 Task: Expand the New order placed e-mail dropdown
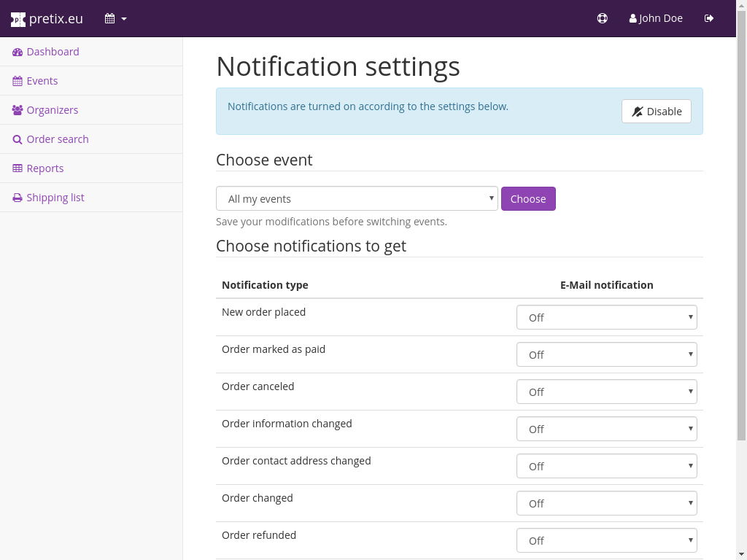coord(606,317)
